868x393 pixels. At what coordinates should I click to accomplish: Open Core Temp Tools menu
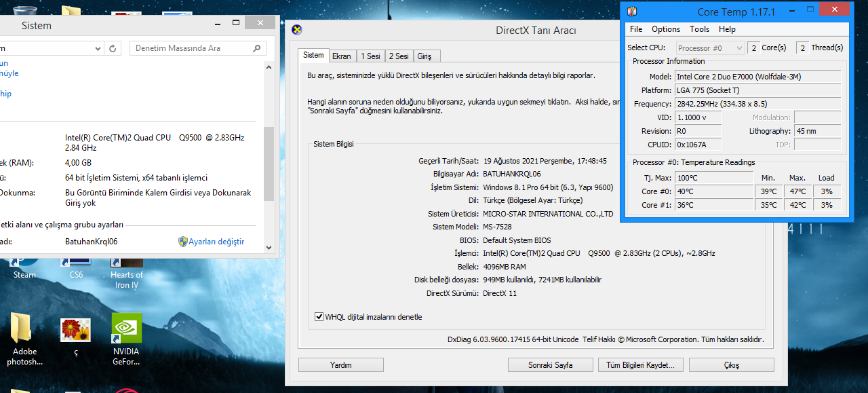[x=699, y=29]
